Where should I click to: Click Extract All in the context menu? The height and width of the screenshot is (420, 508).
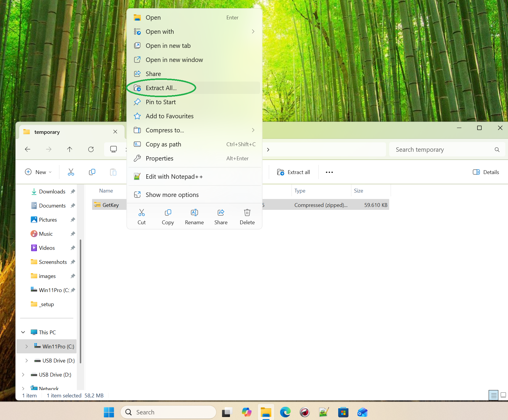(x=161, y=88)
